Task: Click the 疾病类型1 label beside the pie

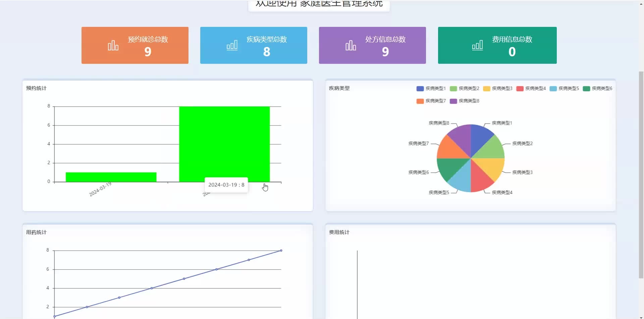Action: click(x=502, y=123)
